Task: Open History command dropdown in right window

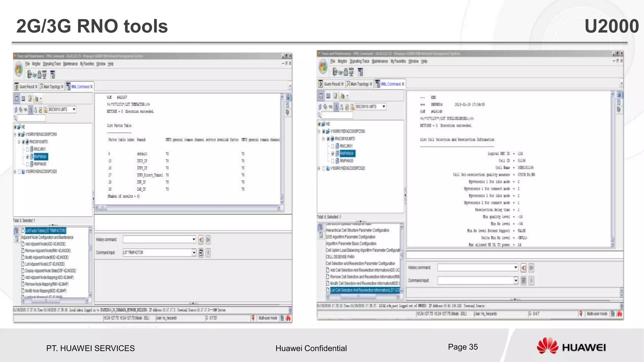Action: pyautogui.click(x=516, y=268)
